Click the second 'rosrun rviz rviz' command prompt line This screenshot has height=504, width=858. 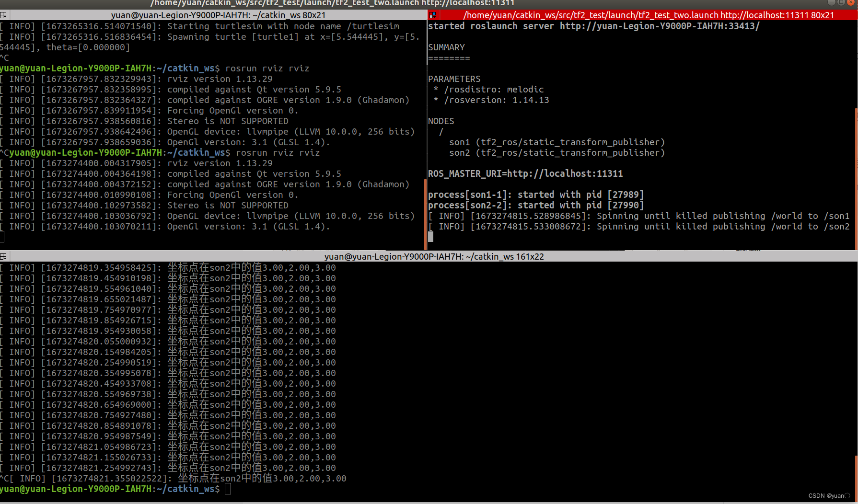click(160, 153)
